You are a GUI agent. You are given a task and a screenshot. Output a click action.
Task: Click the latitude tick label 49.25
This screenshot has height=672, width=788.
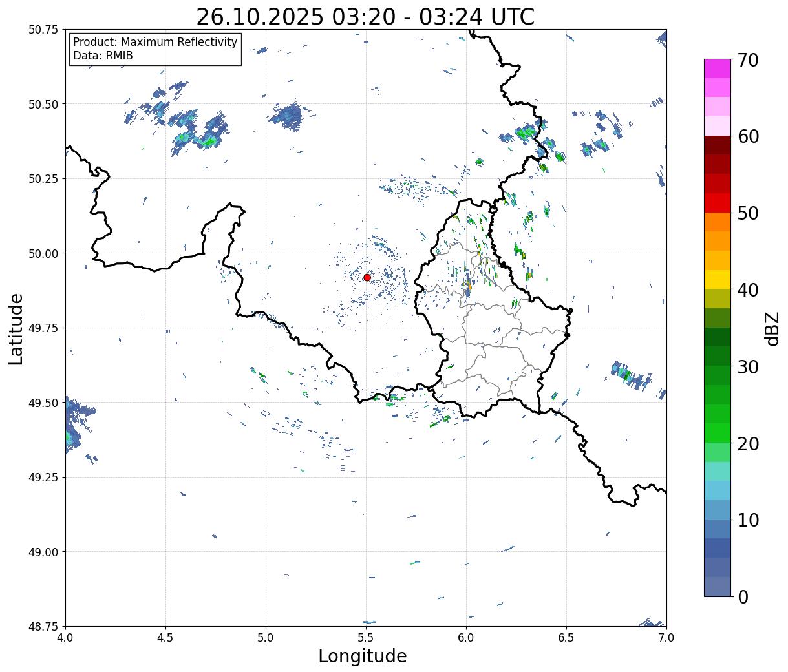[x=43, y=478]
